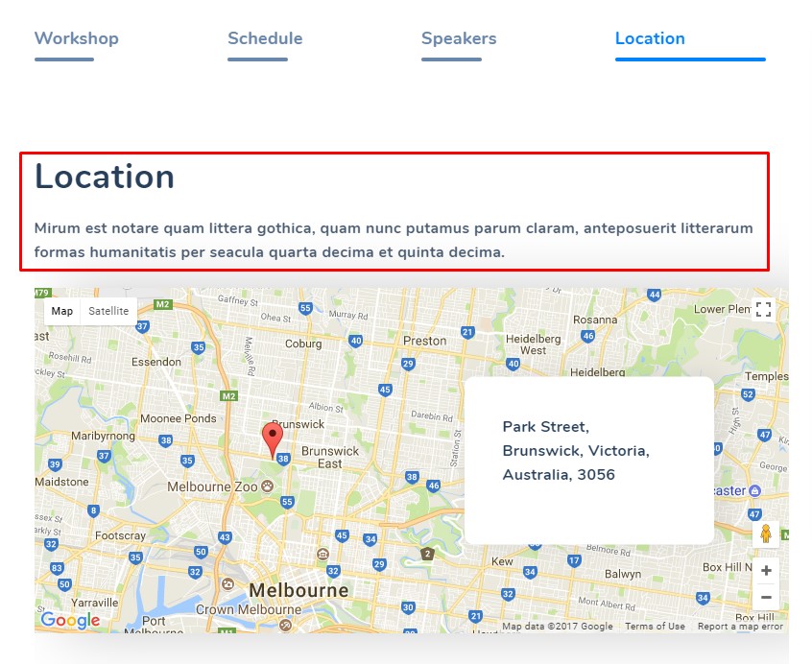Switch to the Schedule tab
Screen dimensions: 812x664
[265, 39]
